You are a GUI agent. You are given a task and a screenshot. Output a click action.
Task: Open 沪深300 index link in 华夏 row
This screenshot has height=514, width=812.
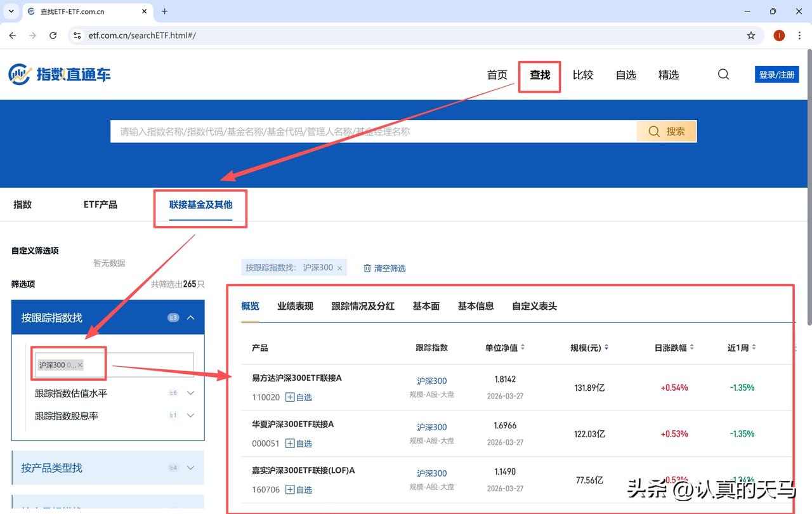click(432, 428)
